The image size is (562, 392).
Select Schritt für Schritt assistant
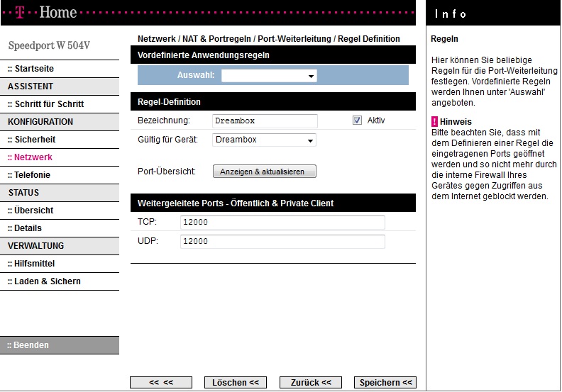(45, 104)
